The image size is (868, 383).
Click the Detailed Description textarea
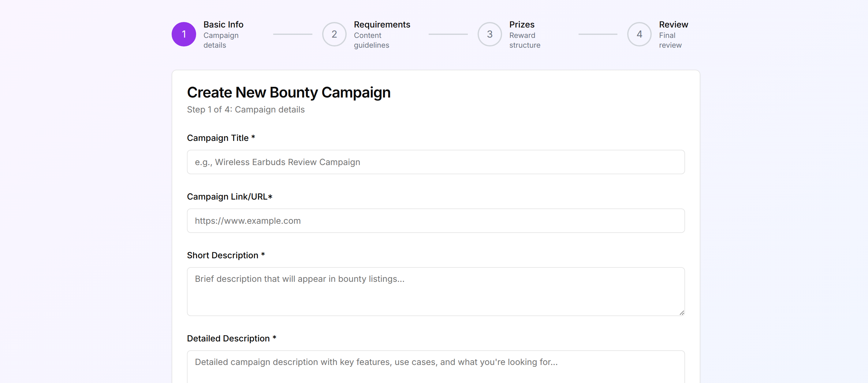coord(436,367)
